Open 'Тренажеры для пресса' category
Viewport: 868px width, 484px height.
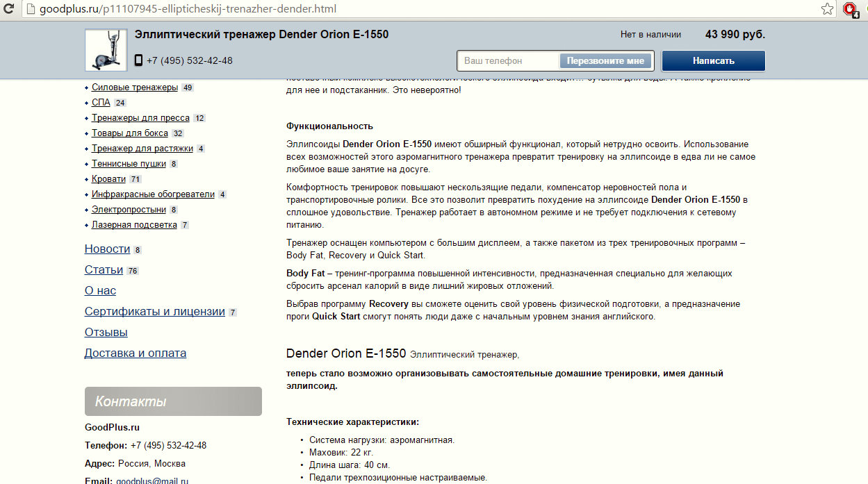[x=140, y=118]
